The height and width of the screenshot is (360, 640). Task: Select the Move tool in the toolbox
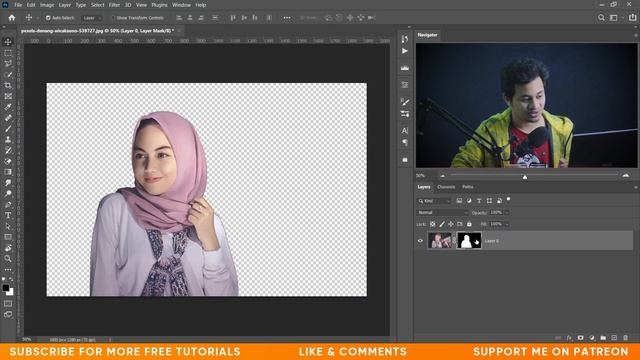tap(8, 42)
